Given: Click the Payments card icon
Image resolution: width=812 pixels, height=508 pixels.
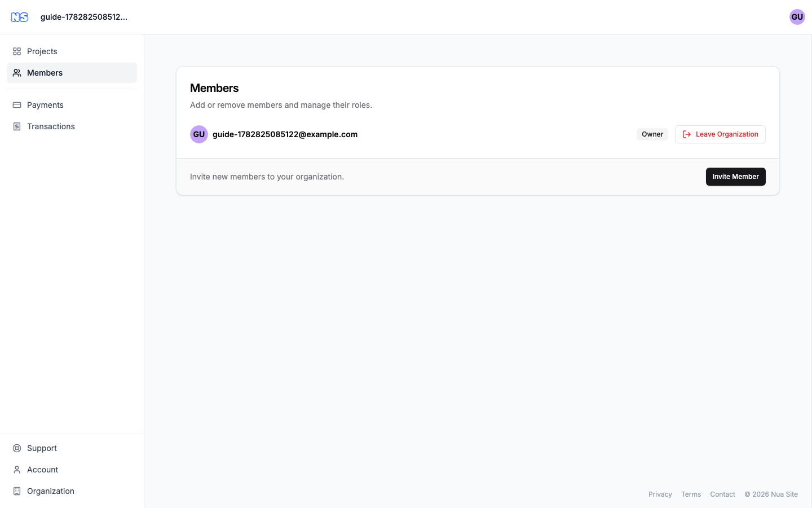Looking at the screenshot, I should (x=17, y=105).
